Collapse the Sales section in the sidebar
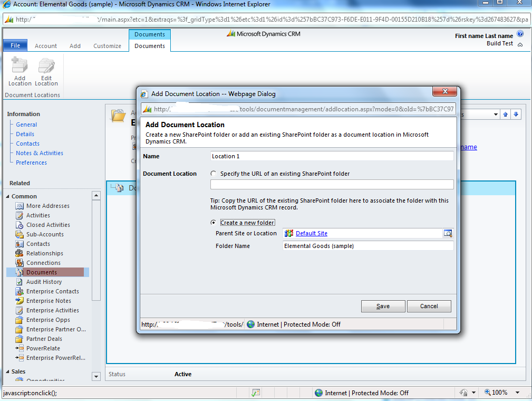The width and height of the screenshot is (532, 401). 7,371
